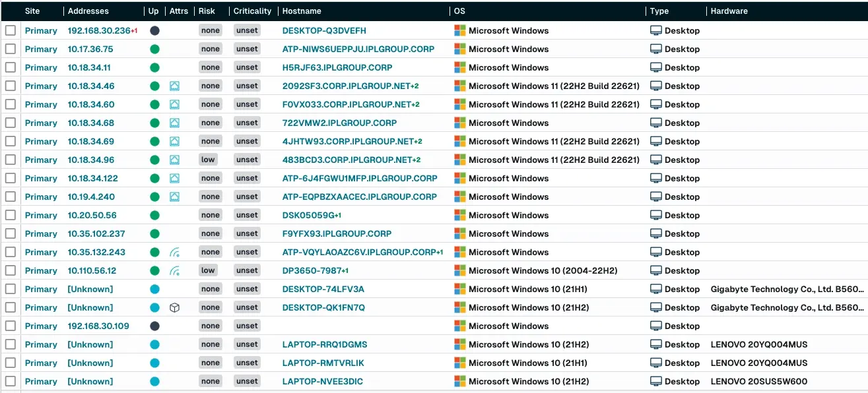Open the 10.35.102.237 address link
The image size is (868, 393).
tap(96, 233)
